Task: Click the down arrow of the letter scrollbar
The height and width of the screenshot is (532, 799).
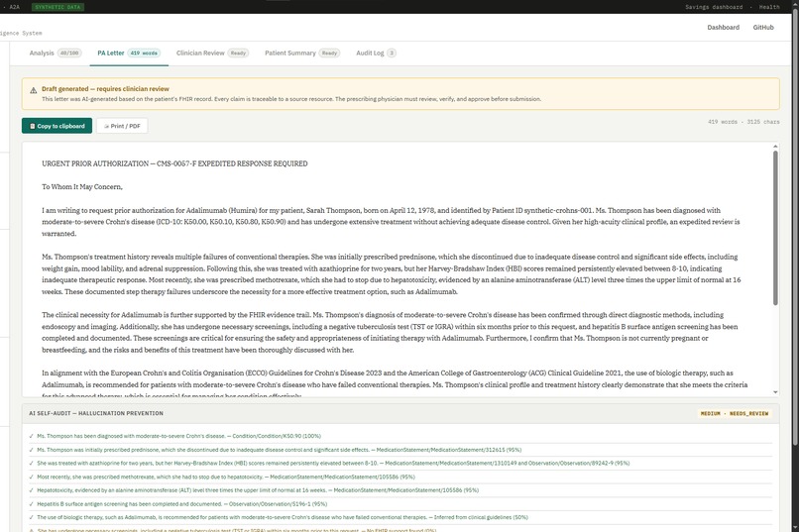Action: tap(775, 392)
